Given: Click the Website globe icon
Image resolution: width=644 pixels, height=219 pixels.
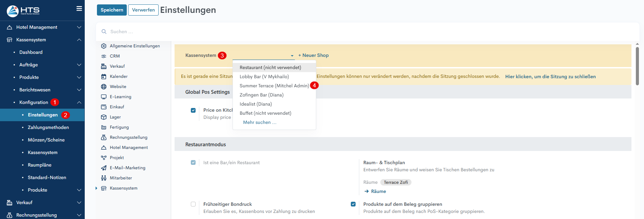Looking at the screenshot, I should (x=104, y=87).
